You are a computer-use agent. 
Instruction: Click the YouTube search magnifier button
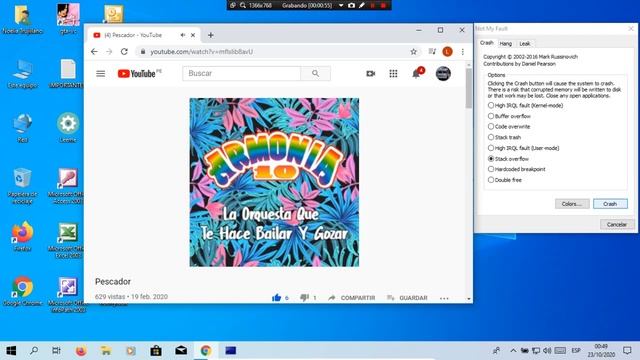[x=316, y=73]
